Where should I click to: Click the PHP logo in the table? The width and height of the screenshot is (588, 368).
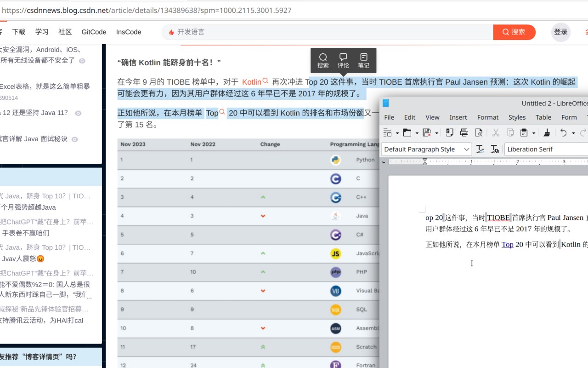[x=336, y=272]
